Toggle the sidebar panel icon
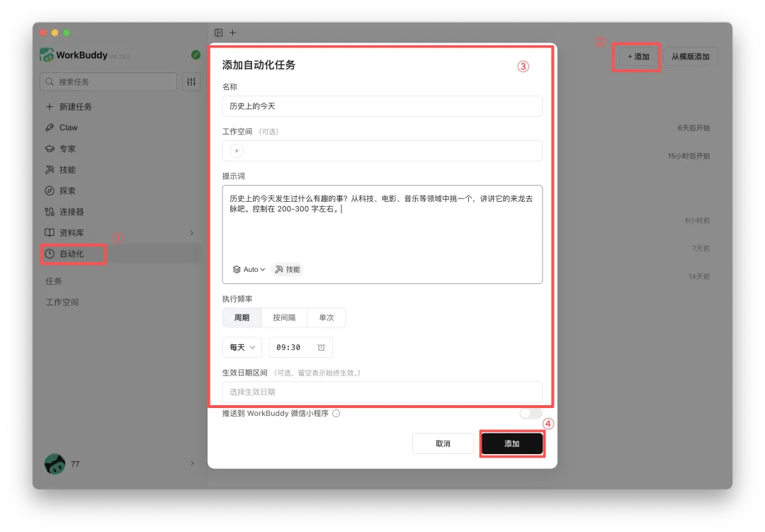The image size is (765, 532). 219,33
